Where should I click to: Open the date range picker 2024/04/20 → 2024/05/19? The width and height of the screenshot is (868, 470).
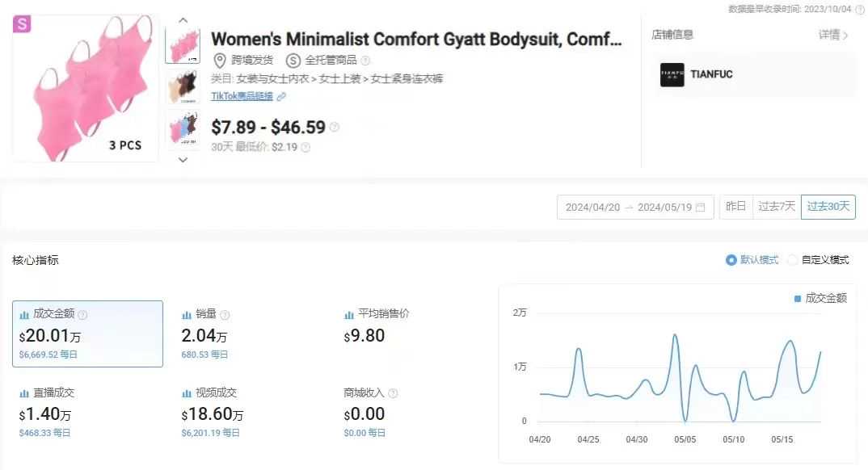click(x=635, y=208)
